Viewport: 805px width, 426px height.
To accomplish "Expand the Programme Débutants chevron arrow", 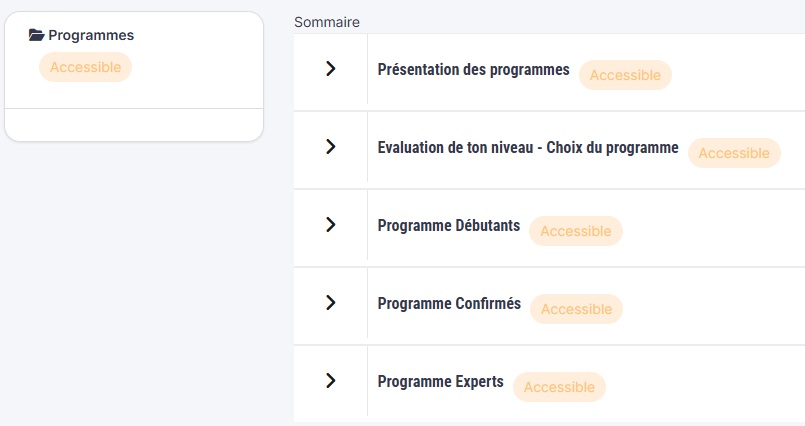I will point(331,225).
